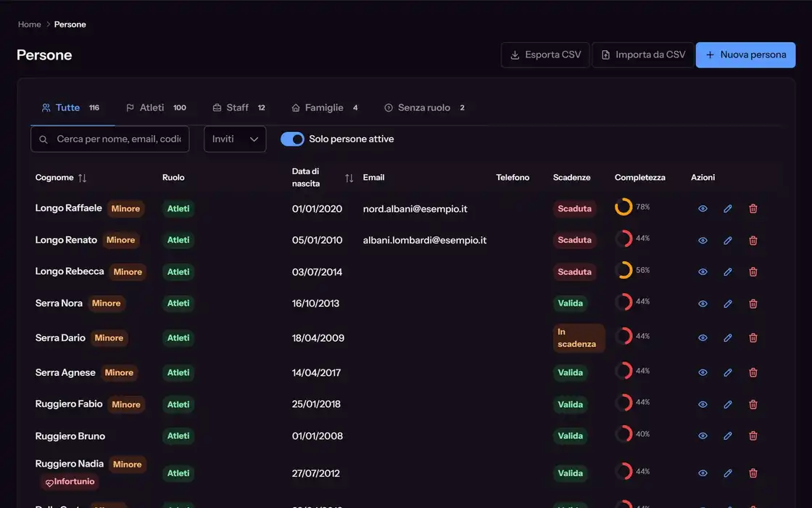Edit Serra Dario using the pencil
This screenshot has width=812, height=508.
(x=728, y=338)
